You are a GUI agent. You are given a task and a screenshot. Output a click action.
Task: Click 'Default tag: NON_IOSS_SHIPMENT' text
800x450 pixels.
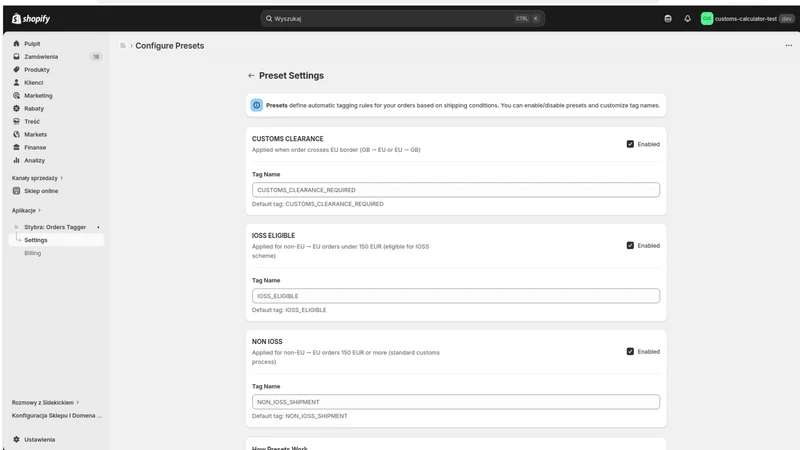pyautogui.click(x=299, y=416)
